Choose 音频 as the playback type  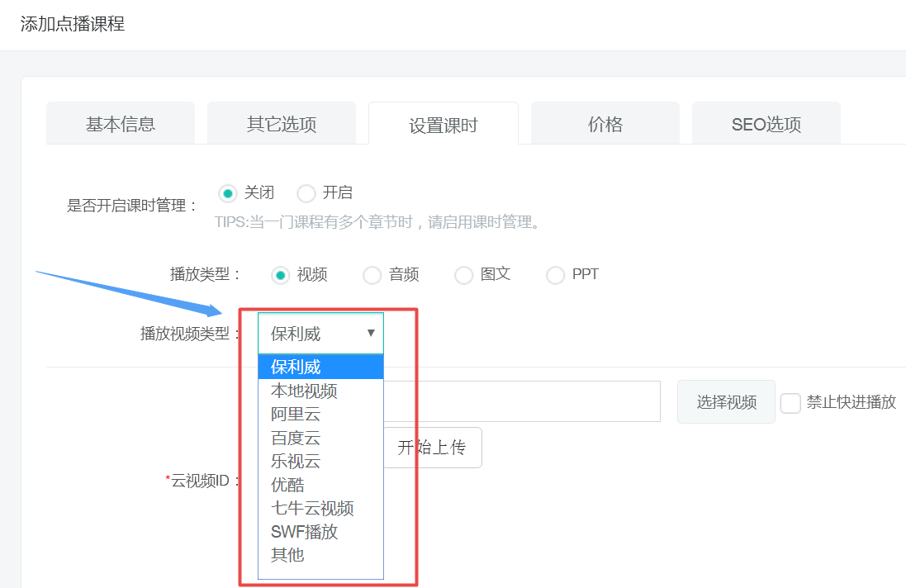tap(372, 275)
